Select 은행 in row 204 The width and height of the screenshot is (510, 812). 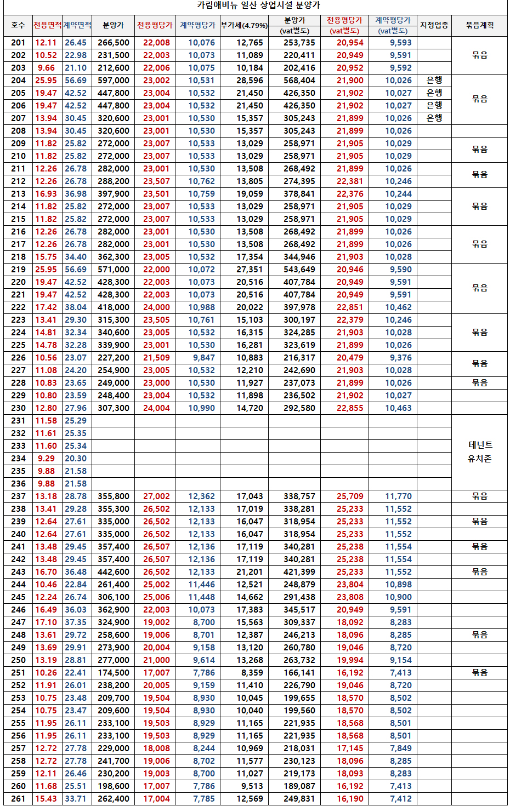434,81
